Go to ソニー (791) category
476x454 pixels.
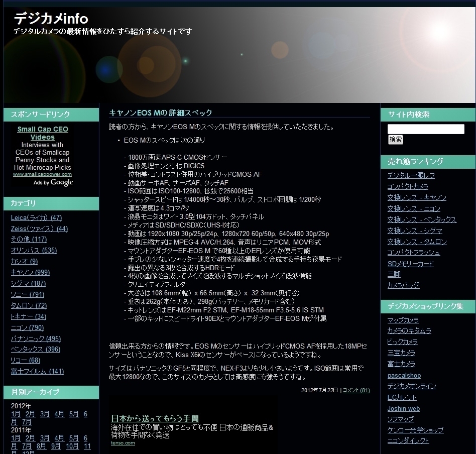pyautogui.click(x=28, y=295)
